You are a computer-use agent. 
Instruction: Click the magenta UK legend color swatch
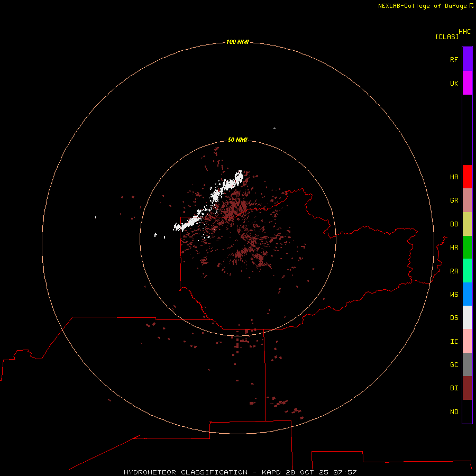pyautogui.click(x=467, y=83)
